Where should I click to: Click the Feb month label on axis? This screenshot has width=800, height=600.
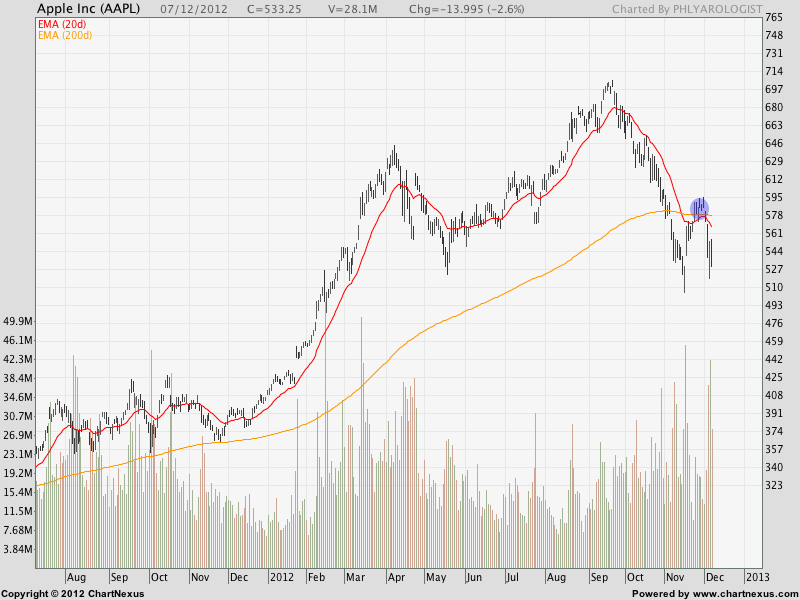(316, 577)
